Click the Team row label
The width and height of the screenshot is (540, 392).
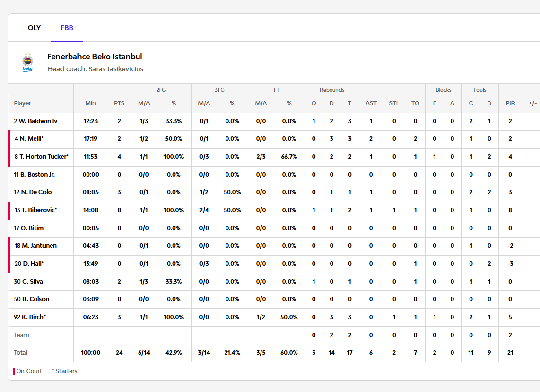pos(21,335)
